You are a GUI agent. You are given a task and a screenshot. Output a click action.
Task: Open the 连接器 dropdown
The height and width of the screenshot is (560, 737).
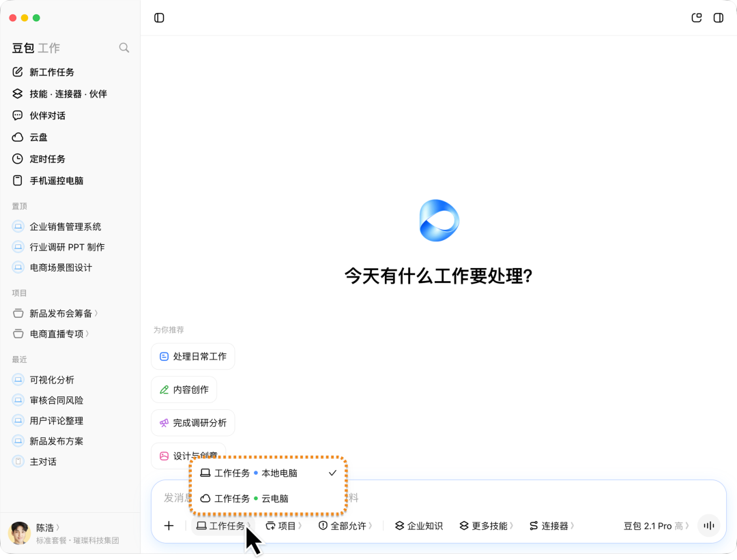[x=551, y=526]
